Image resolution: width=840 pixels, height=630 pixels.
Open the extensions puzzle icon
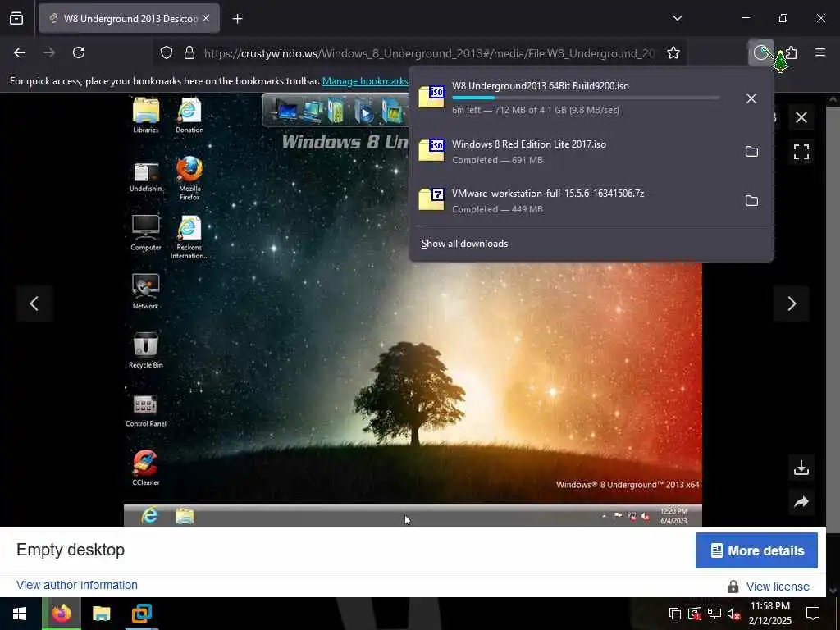[792, 52]
